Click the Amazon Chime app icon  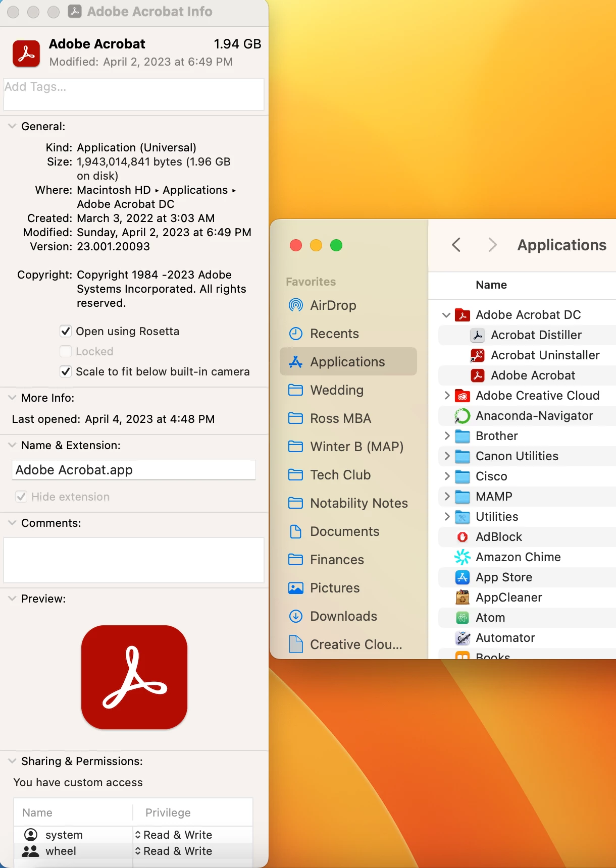click(x=463, y=557)
